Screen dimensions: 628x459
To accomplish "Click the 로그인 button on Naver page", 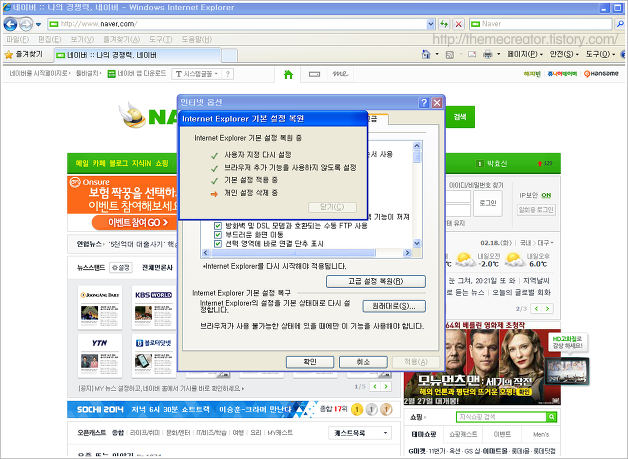I will tap(487, 203).
